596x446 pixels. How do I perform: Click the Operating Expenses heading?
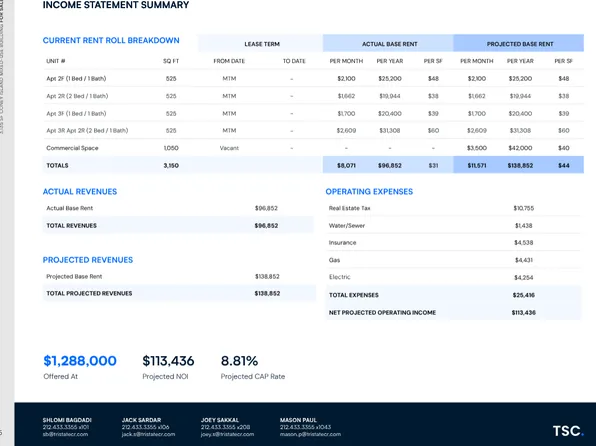[x=369, y=191]
